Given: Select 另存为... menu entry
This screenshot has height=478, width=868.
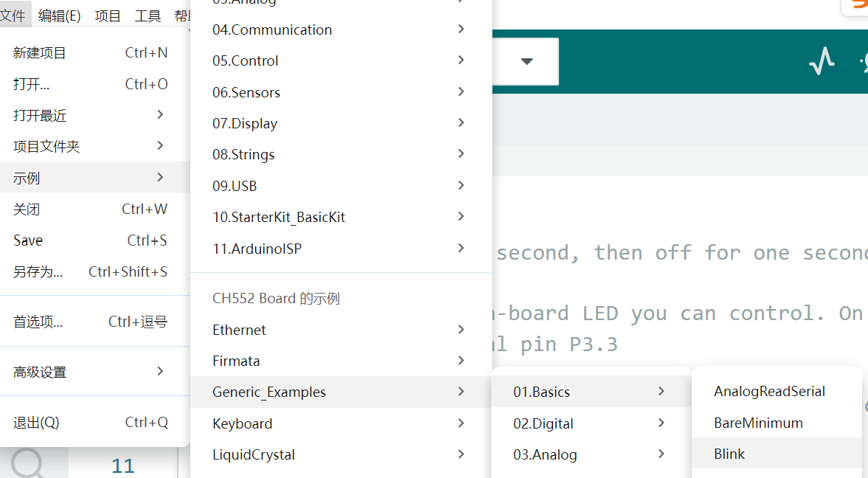Looking at the screenshot, I should click(x=94, y=272).
